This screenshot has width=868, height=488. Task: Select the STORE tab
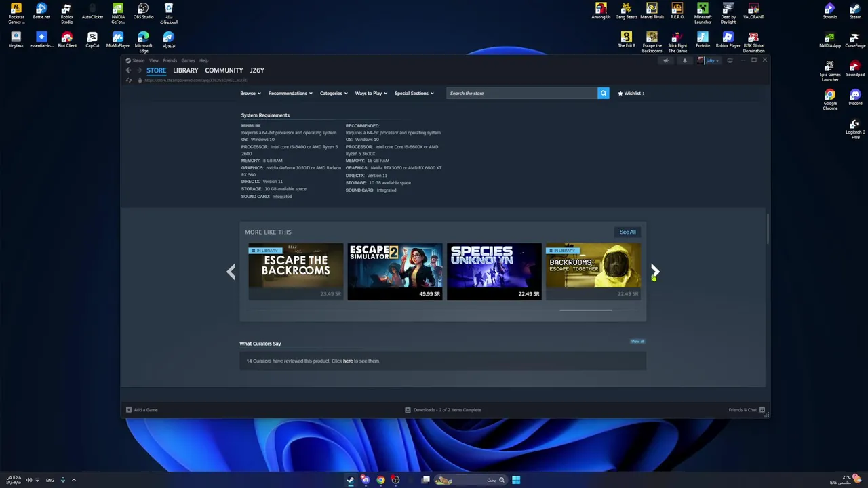156,70
